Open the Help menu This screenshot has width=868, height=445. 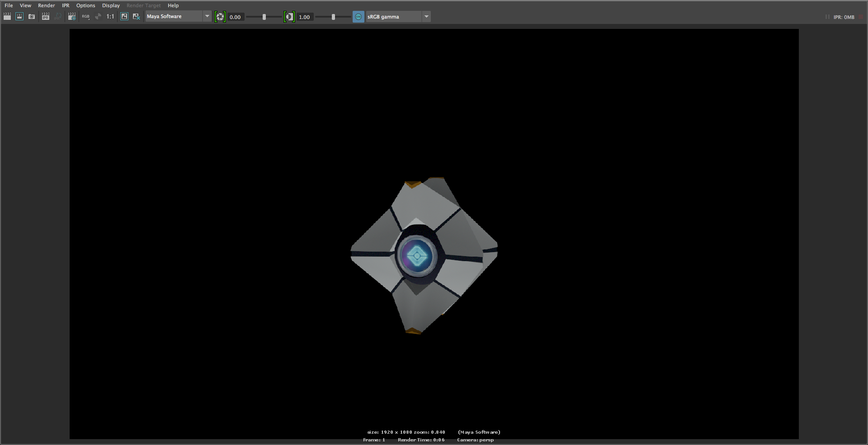pyautogui.click(x=173, y=5)
